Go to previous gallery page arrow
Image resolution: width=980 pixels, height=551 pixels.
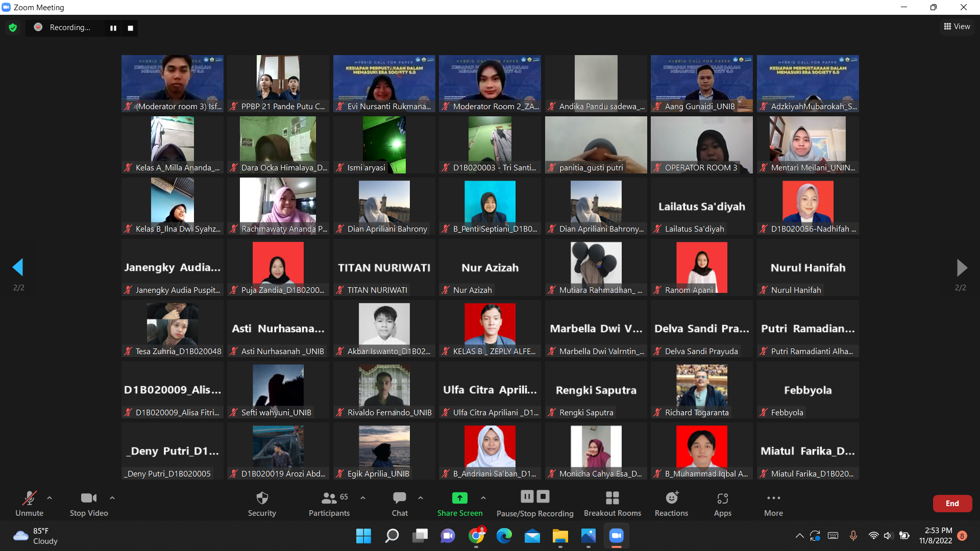click(x=18, y=267)
